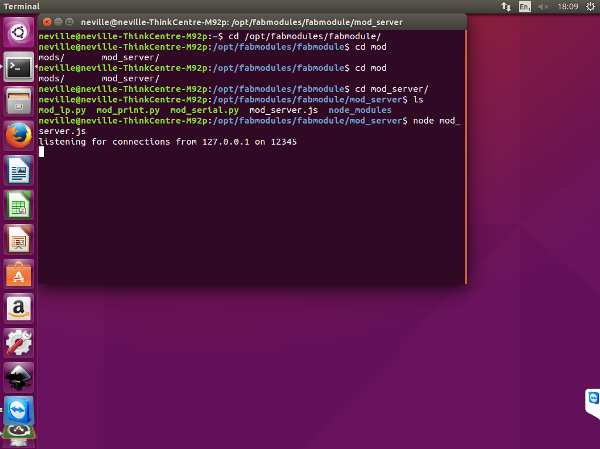Open the Ubuntu Dash search launcher

pyautogui.click(x=18, y=32)
